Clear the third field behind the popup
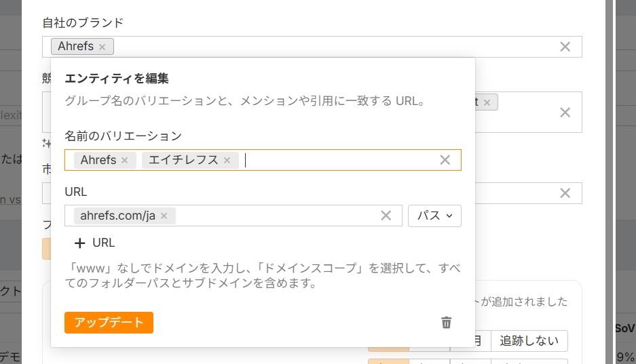Viewport: 636px width, 364px height. click(565, 193)
